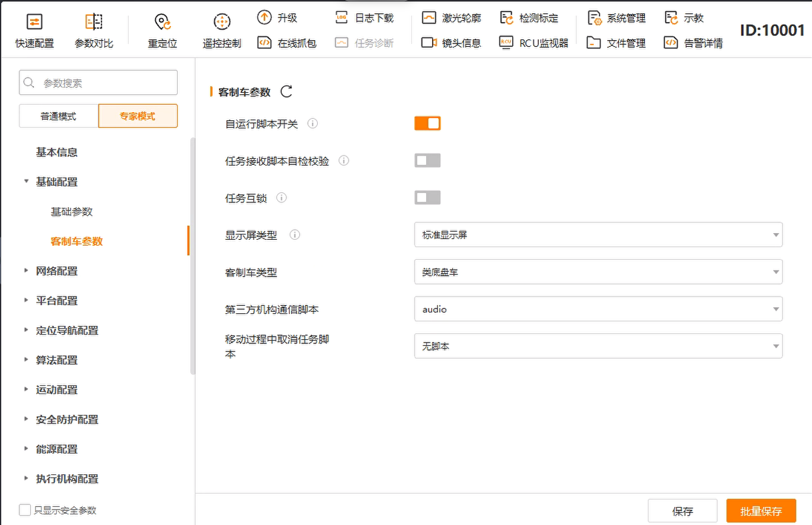Click the 保存 button

682,512
